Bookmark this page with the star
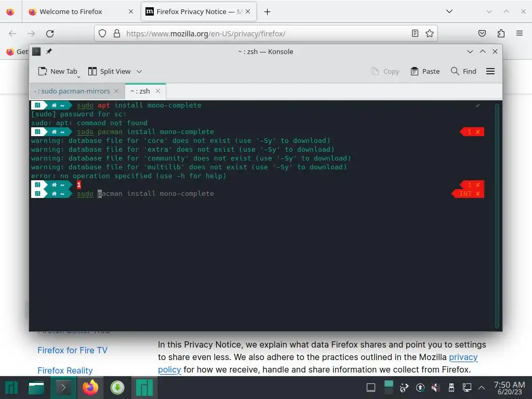532x399 pixels. [x=430, y=33]
